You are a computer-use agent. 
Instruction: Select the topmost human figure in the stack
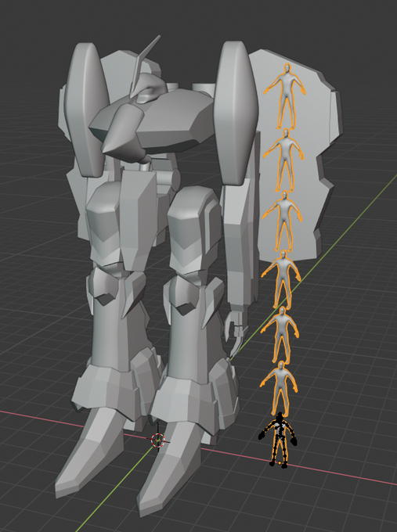(x=286, y=97)
